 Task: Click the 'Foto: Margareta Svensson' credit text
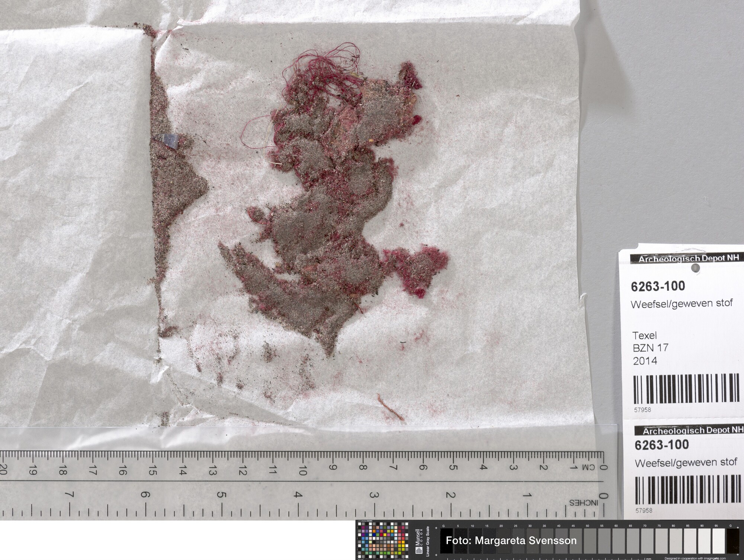(511, 540)
